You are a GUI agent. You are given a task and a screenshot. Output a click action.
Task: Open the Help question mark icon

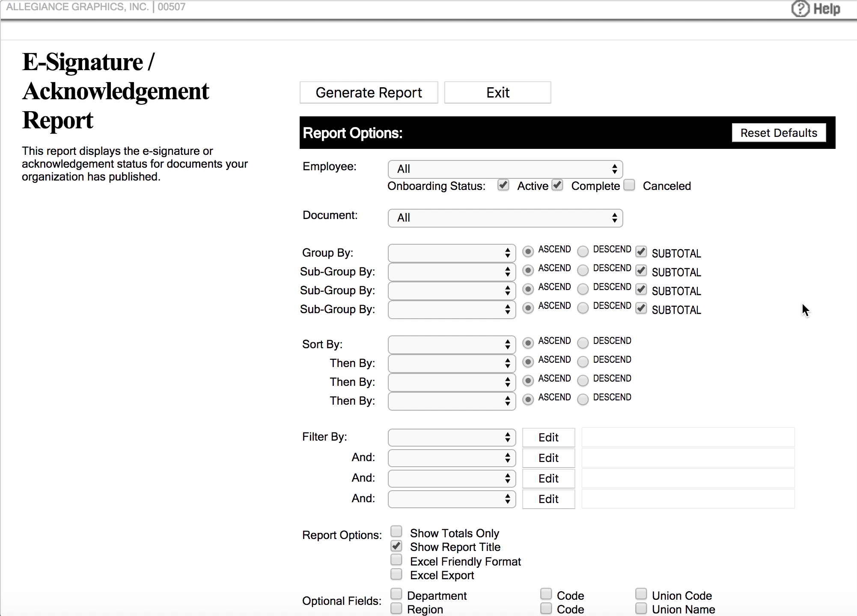(800, 9)
